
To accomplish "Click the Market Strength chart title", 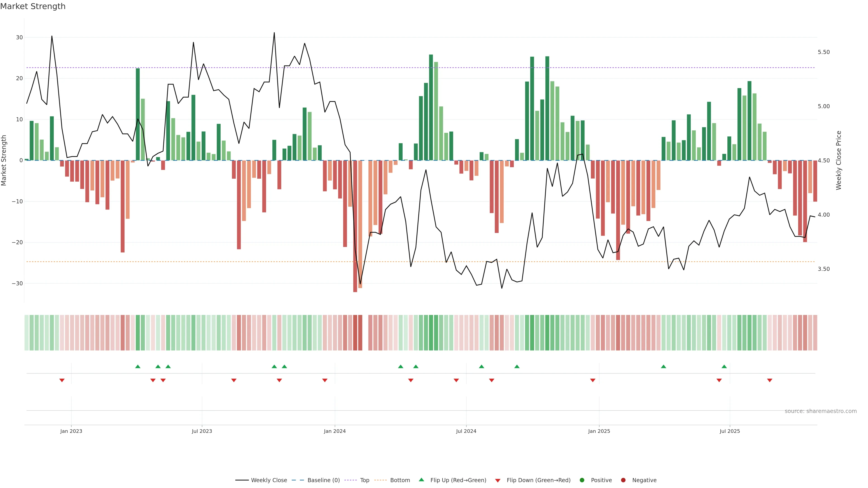I will (33, 6).
